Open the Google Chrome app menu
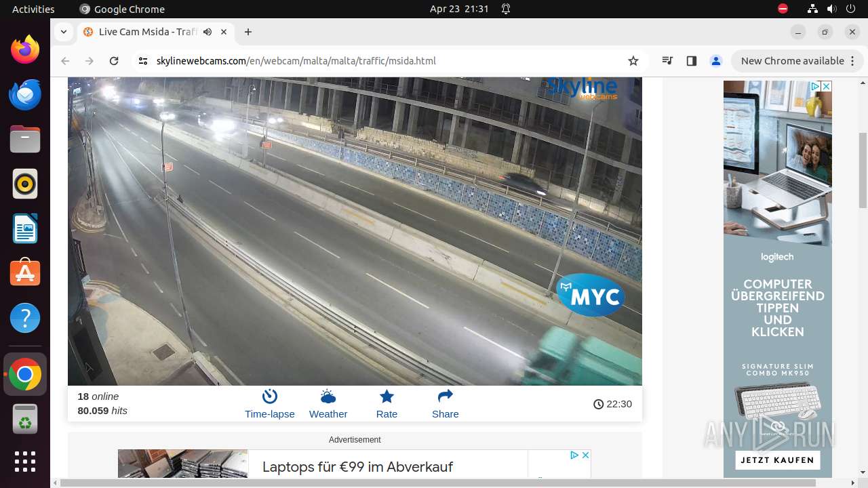 (x=122, y=9)
